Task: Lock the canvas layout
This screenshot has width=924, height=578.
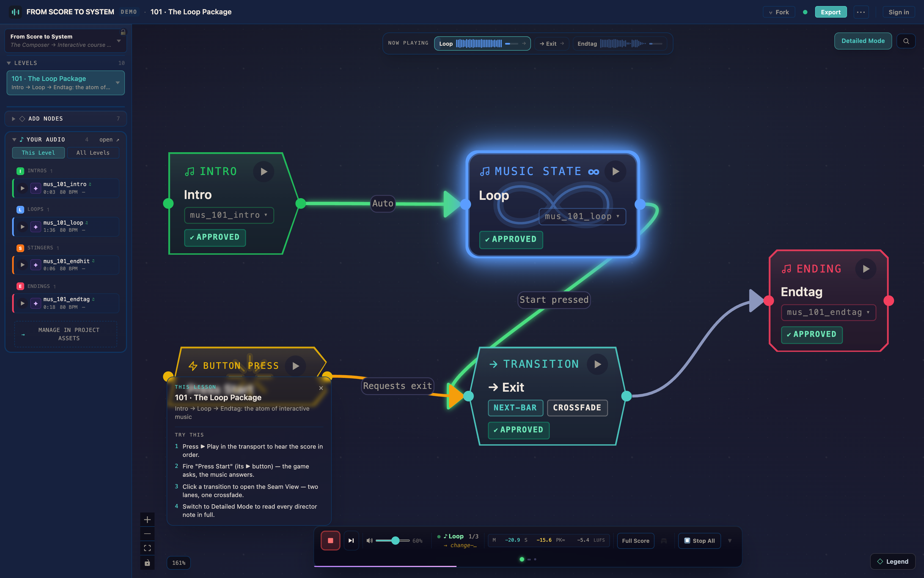Action: 147,563
